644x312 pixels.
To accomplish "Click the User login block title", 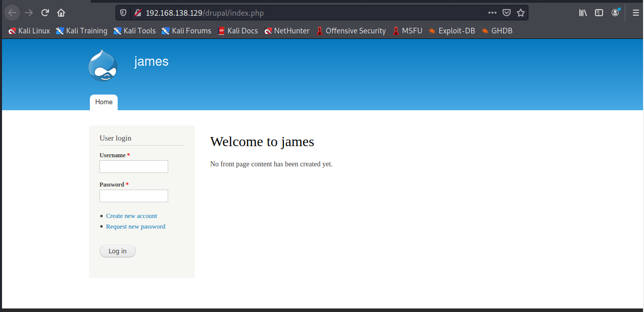I will pyautogui.click(x=115, y=138).
